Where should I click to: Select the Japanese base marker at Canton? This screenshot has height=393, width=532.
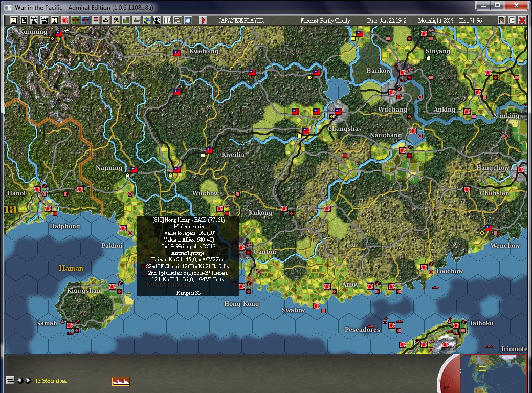tap(241, 247)
